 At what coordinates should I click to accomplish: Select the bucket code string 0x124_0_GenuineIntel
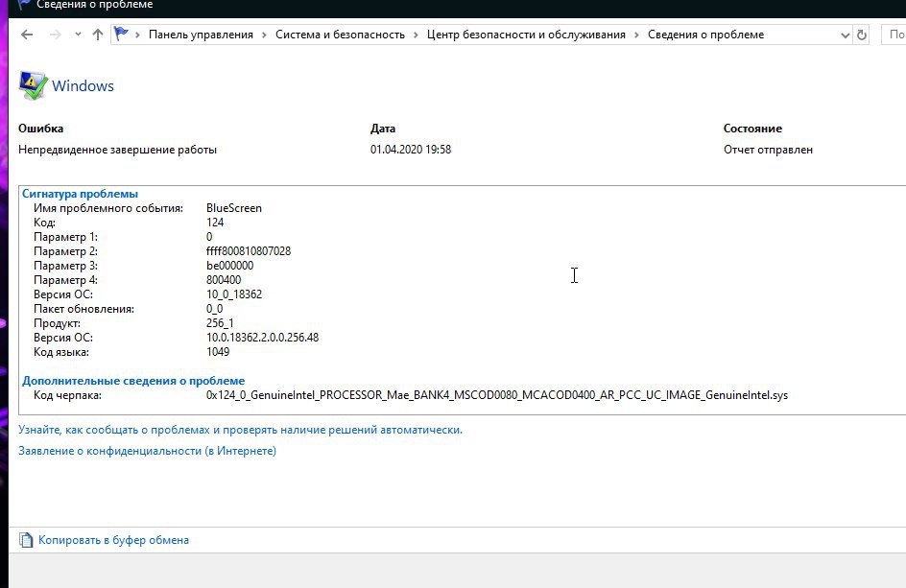tap(497, 395)
